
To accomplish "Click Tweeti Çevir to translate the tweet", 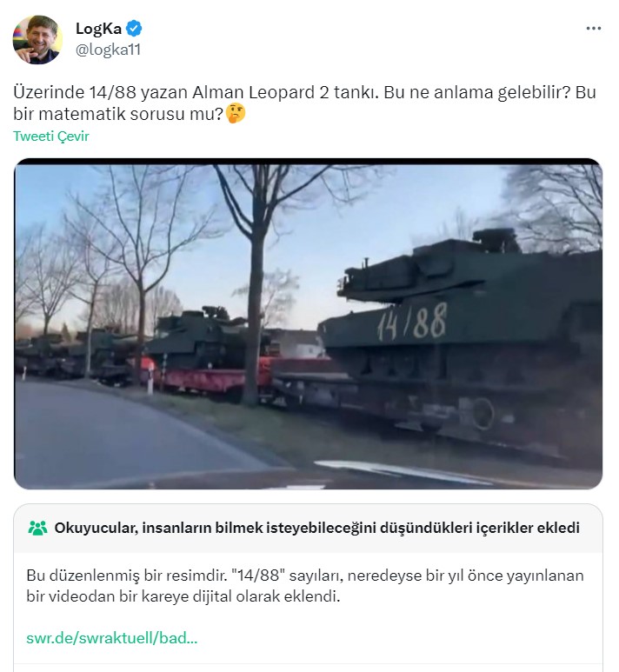I will point(51,136).
